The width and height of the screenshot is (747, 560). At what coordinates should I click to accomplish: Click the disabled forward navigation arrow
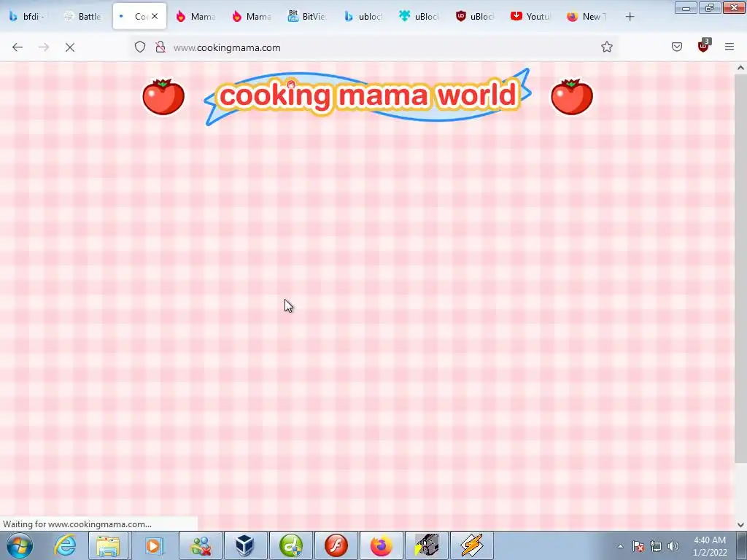pyautogui.click(x=44, y=47)
